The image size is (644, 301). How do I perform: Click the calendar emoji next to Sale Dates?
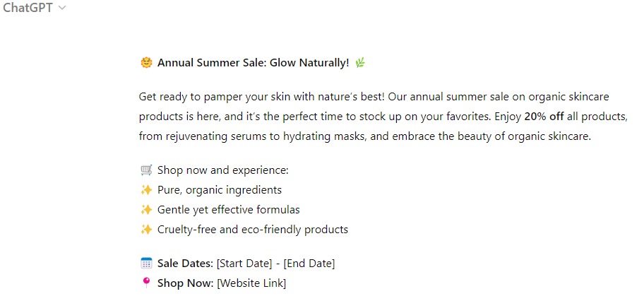[x=146, y=263]
